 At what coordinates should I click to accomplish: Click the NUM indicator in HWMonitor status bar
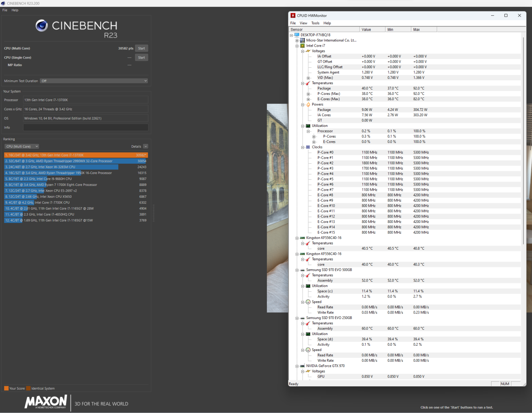tap(505, 384)
